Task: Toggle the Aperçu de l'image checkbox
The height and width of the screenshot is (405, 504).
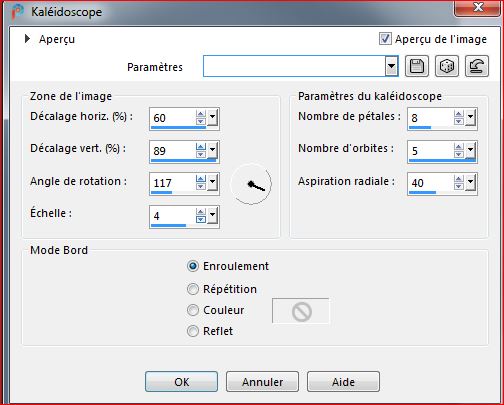Action: 385,39
